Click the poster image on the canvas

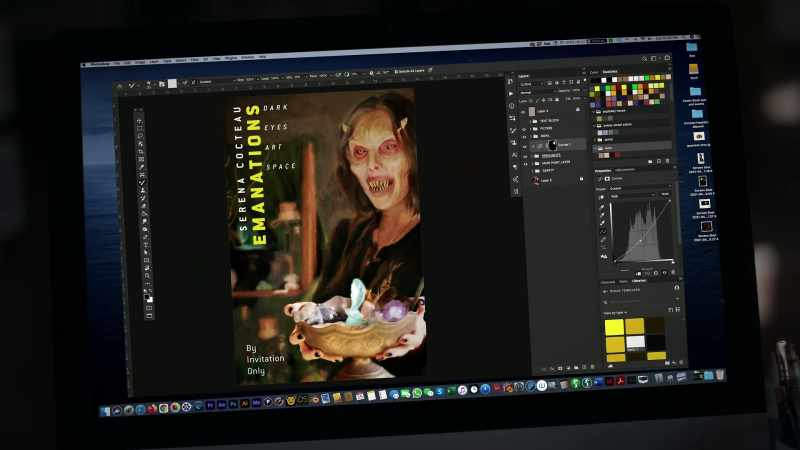[x=327, y=235]
